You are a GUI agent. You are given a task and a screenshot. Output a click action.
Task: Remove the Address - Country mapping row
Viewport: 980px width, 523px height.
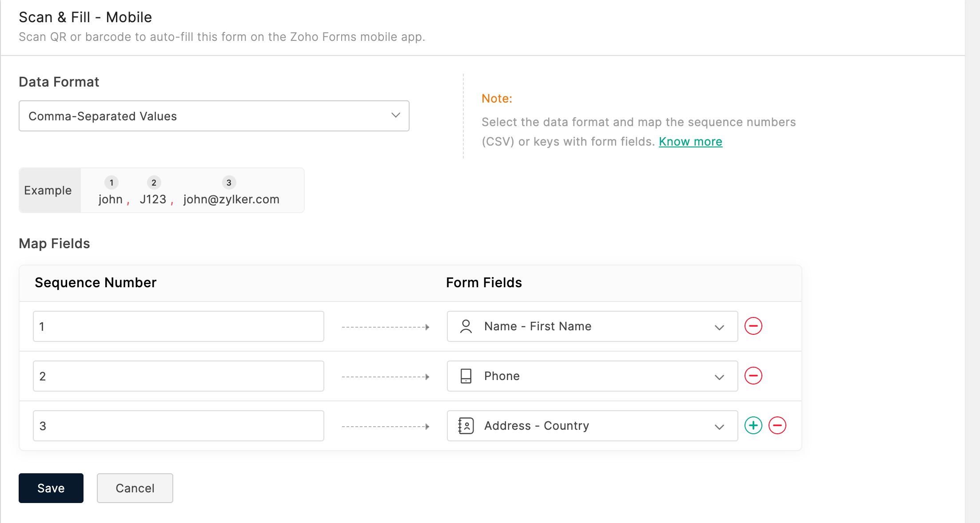coord(777,426)
